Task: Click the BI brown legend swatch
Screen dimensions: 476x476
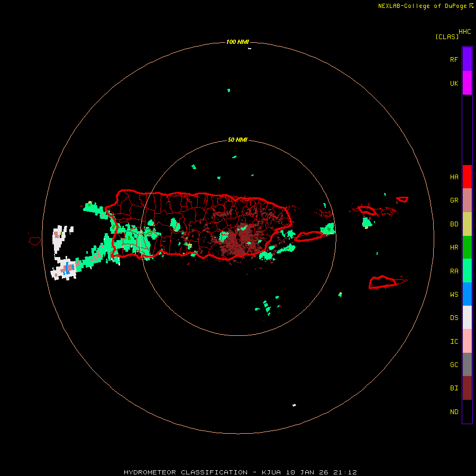Action: coord(467,388)
